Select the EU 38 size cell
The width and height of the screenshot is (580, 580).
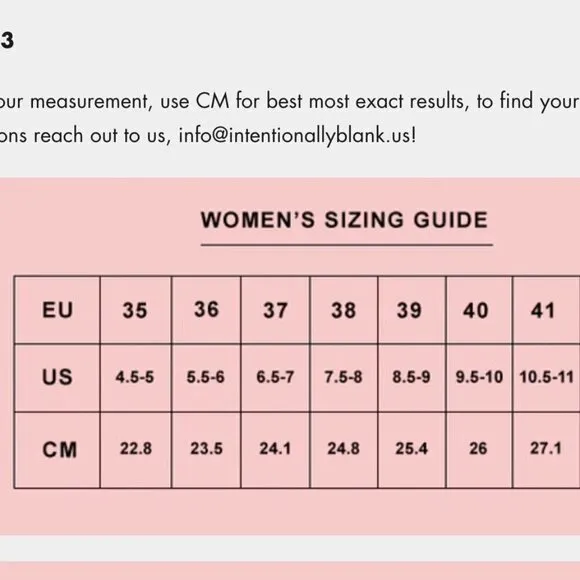[344, 310]
